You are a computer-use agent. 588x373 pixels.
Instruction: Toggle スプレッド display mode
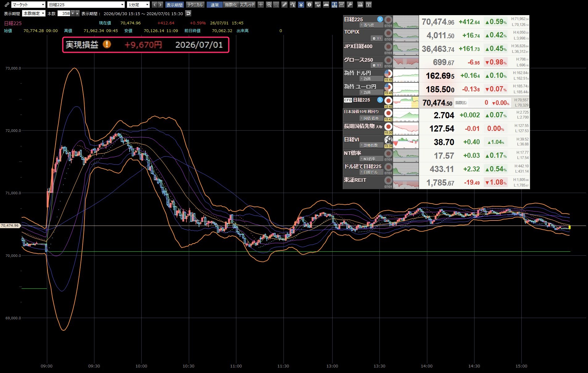[x=247, y=5]
